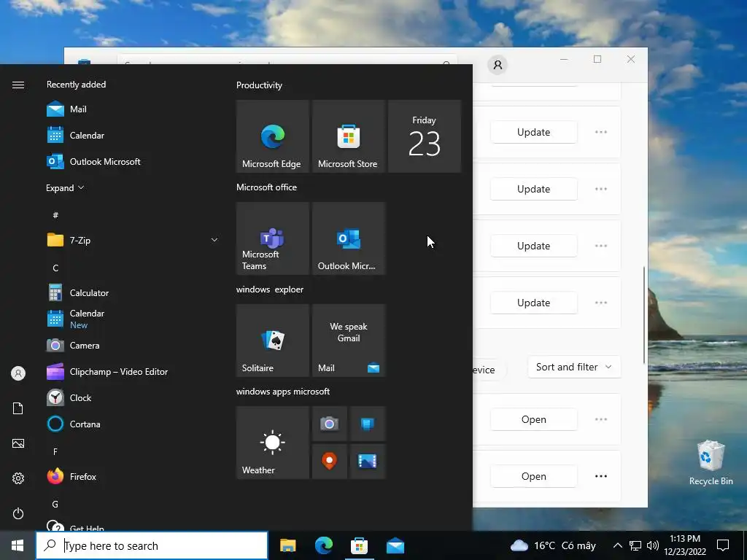Viewport: 747px width, 560px height.
Task: Jump to letter C section header
Action: [55, 268]
